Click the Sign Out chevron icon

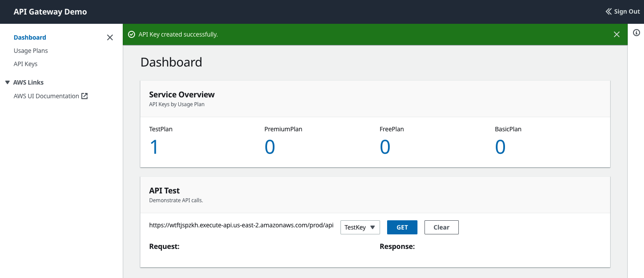click(x=609, y=11)
